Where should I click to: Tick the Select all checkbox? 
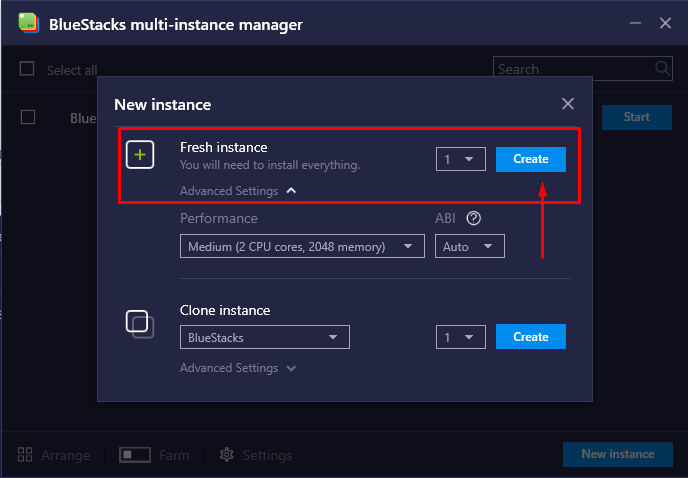(x=27, y=68)
